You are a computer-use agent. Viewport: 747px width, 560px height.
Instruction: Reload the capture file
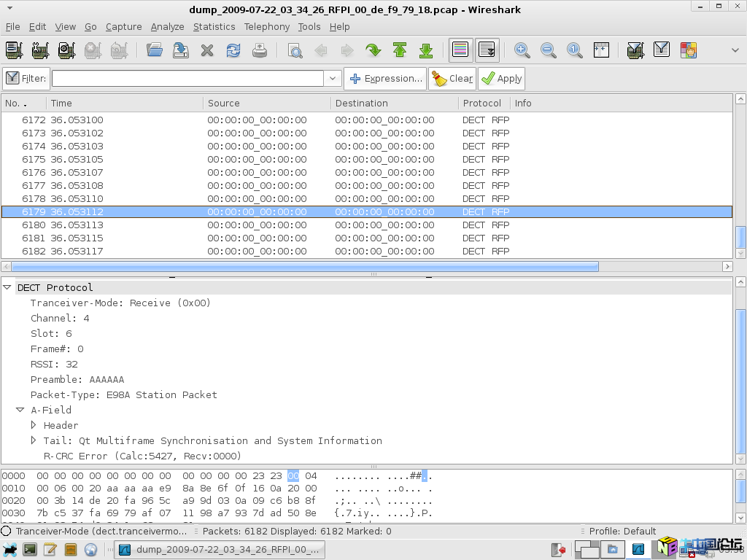[x=233, y=50]
